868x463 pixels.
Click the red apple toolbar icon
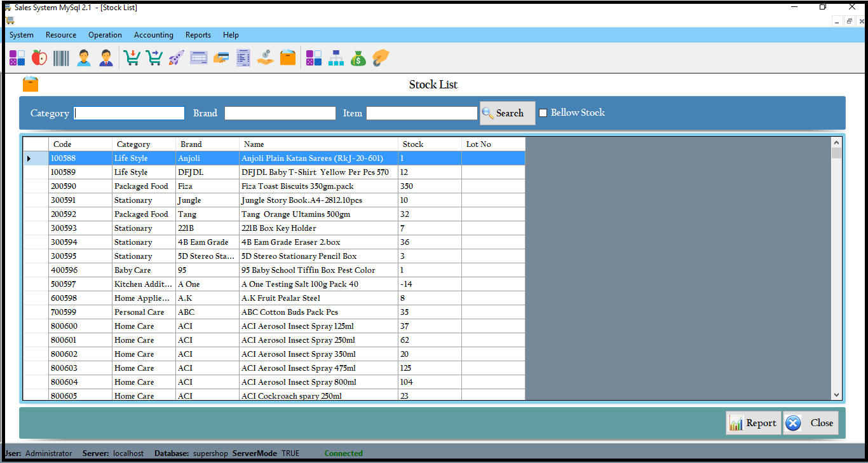pyautogui.click(x=39, y=58)
